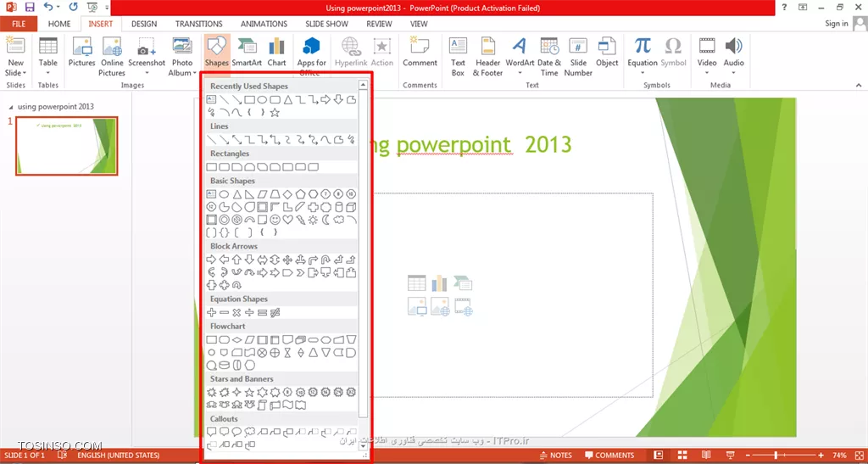Insert Date & Time
The width and height of the screenshot is (868, 464).
coord(549,57)
